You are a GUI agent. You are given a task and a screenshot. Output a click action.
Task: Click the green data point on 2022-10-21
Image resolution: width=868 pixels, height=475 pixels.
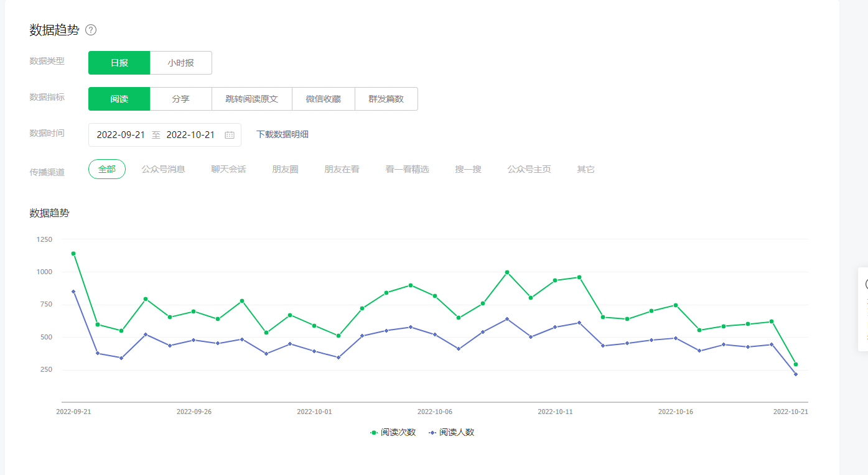pos(796,364)
